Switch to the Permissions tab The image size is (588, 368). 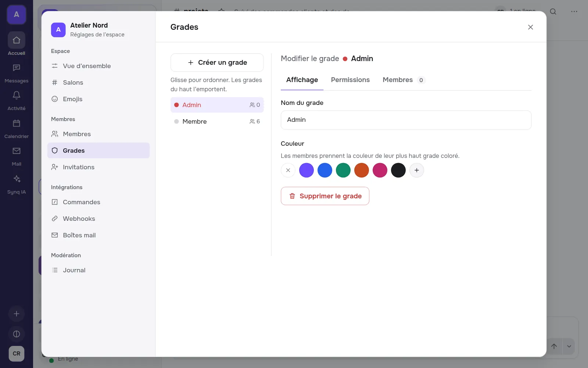(350, 80)
